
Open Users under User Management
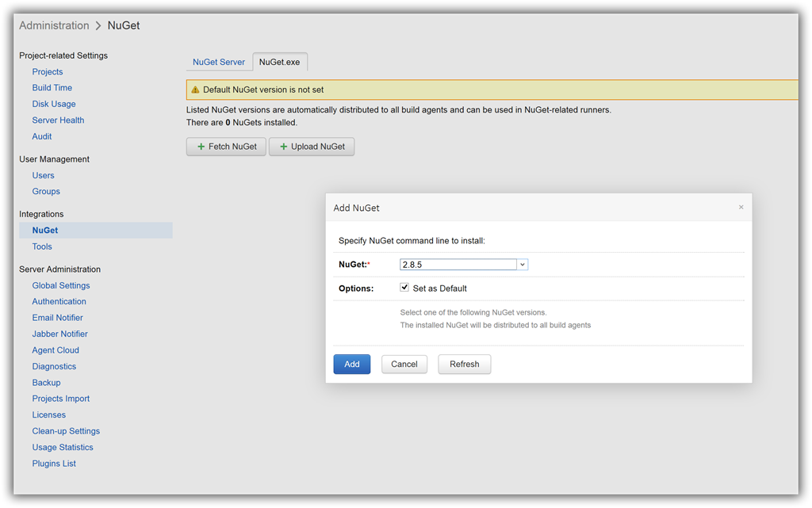pyautogui.click(x=43, y=175)
